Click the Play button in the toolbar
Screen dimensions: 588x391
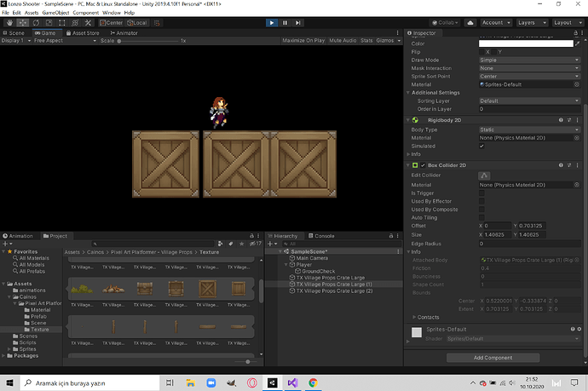[x=272, y=23]
